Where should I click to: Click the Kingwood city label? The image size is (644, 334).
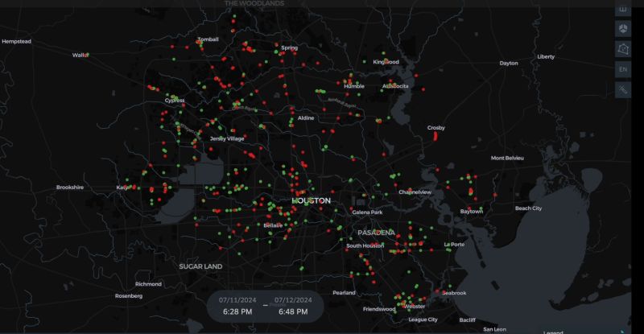386,62
